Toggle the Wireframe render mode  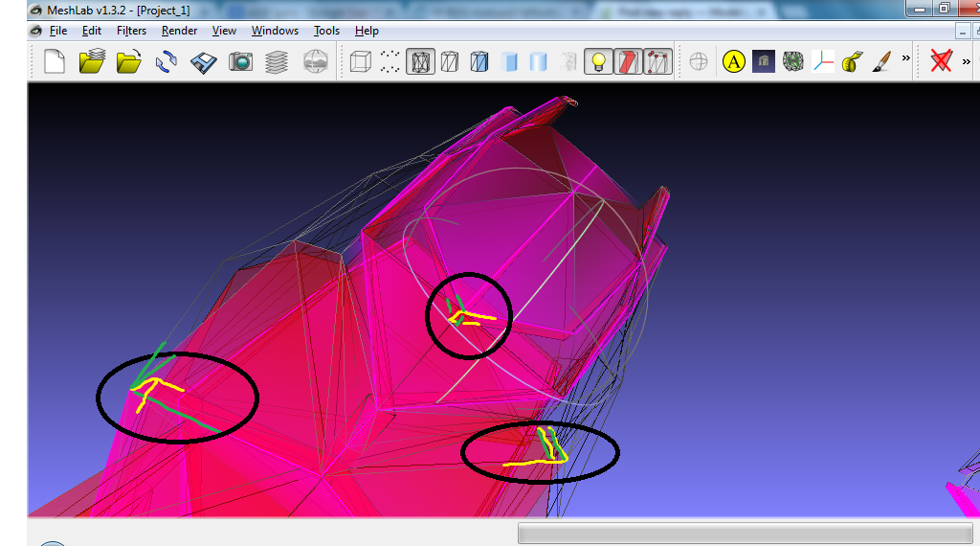(x=420, y=62)
